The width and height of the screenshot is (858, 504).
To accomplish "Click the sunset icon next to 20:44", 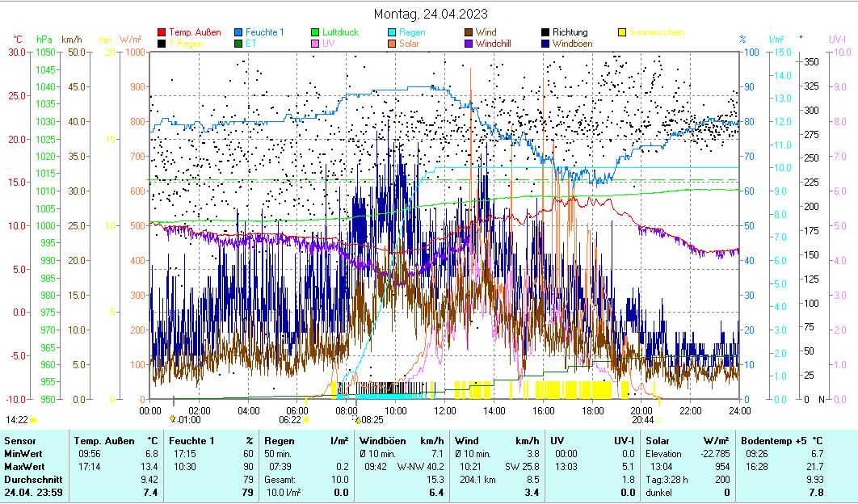I will point(659,420).
